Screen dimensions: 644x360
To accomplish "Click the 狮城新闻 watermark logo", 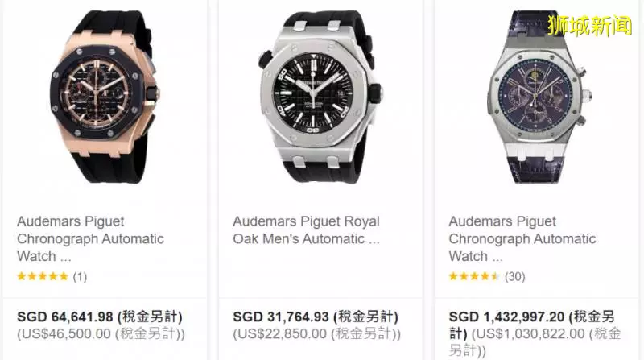I will point(590,26).
